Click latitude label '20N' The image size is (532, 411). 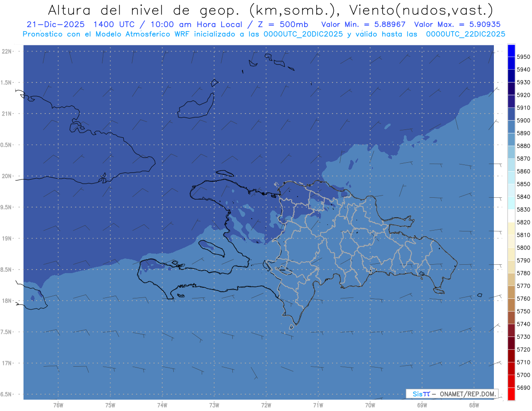7,176
